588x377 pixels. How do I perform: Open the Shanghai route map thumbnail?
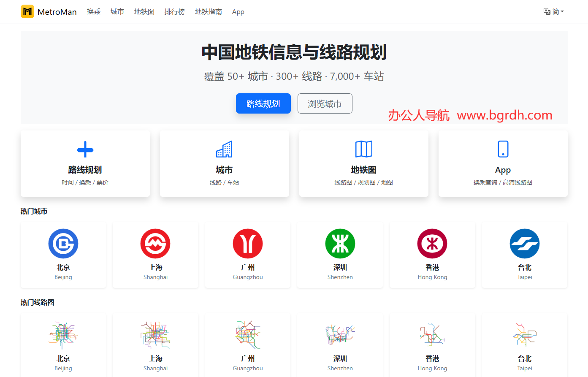click(x=155, y=335)
